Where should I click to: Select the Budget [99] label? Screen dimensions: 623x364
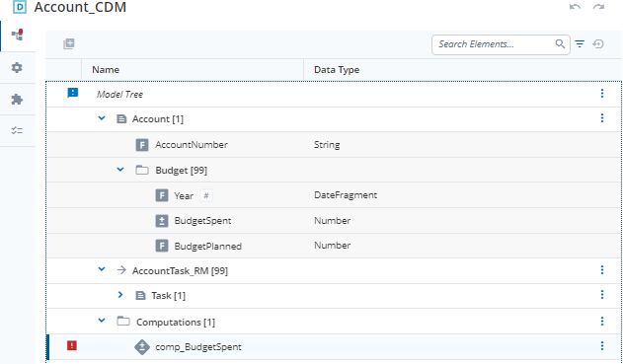click(182, 171)
